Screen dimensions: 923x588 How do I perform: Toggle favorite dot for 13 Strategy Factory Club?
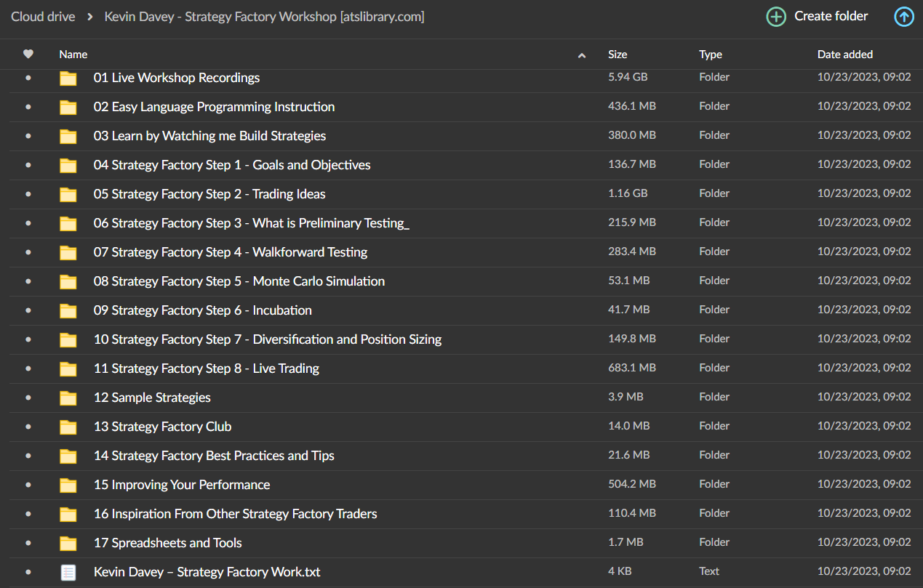coord(28,427)
